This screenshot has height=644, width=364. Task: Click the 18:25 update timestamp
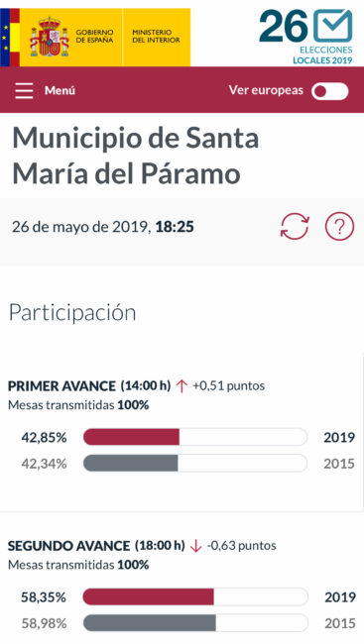coord(175,227)
